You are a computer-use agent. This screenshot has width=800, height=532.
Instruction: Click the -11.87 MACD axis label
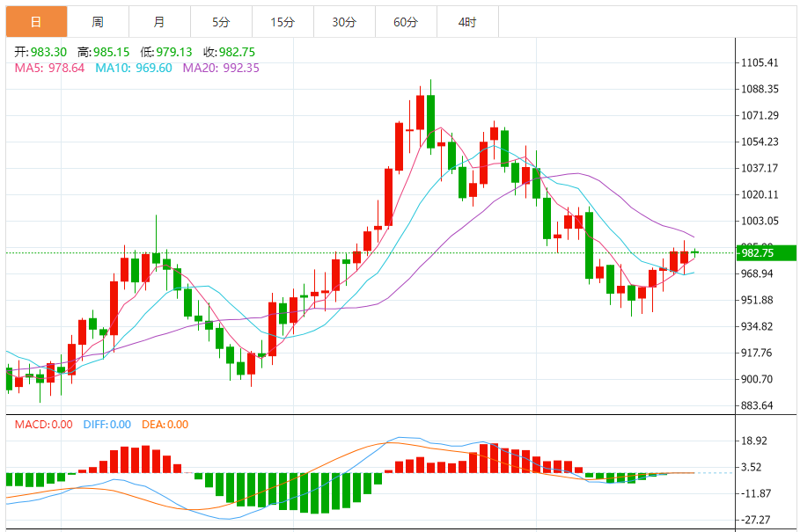[x=756, y=494]
